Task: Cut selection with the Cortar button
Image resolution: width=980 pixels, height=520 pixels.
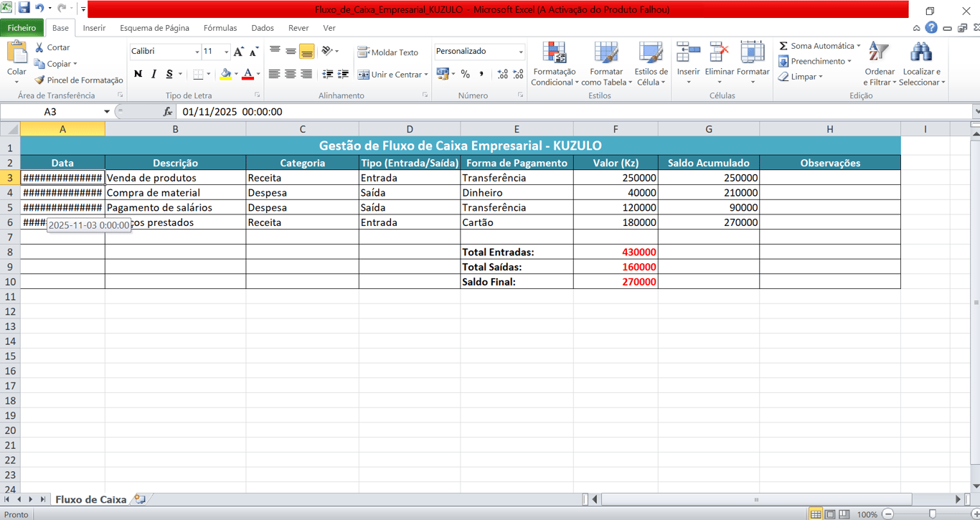Action: pos(52,47)
